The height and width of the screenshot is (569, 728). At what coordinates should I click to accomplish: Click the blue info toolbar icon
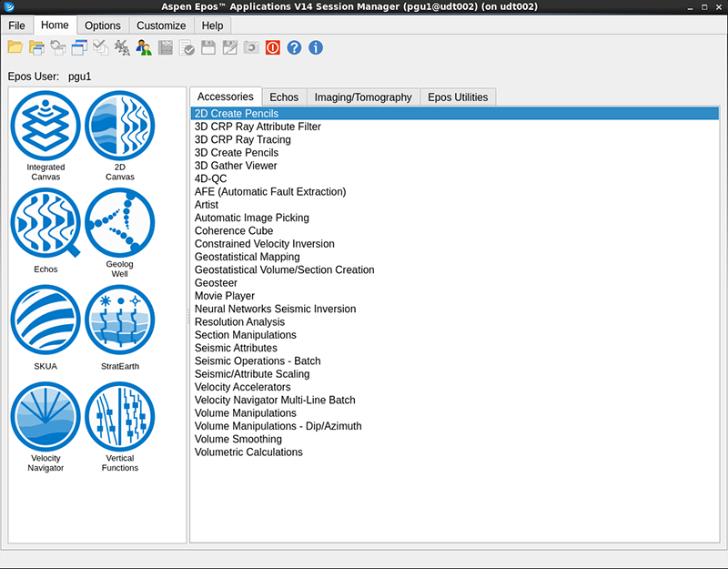click(x=316, y=47)
